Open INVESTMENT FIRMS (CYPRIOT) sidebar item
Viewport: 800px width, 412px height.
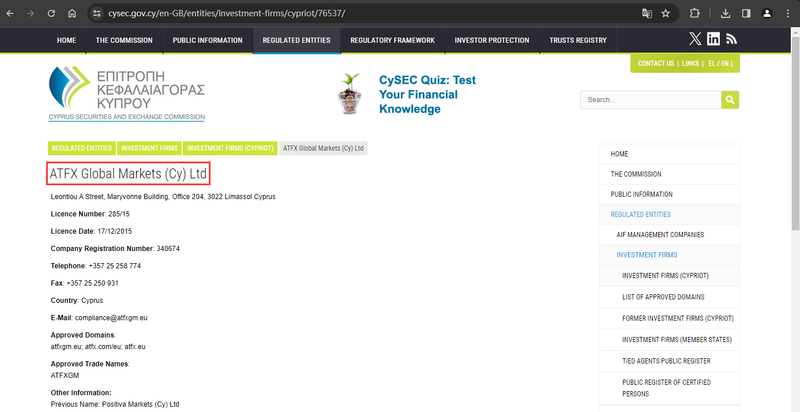click(x=669, y=276)
